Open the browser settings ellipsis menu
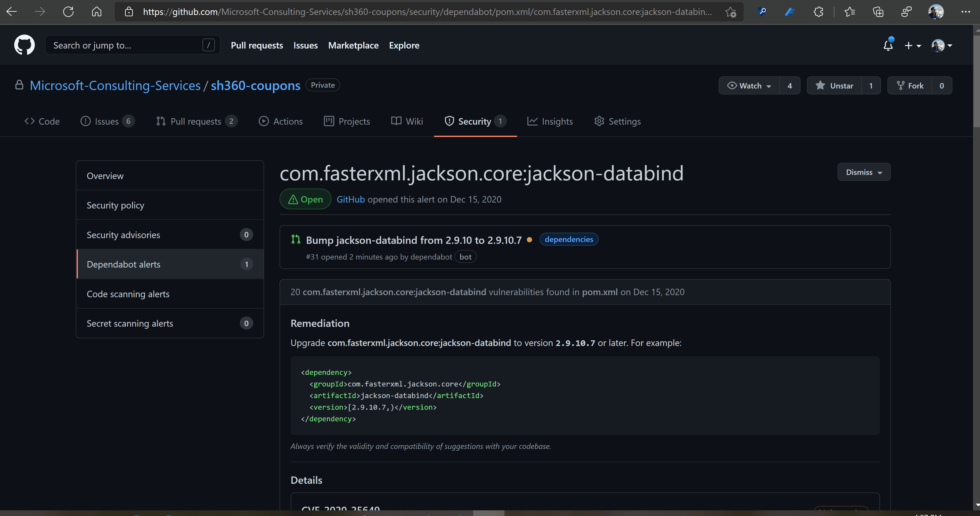The image size is (980, 516). [x=966, y=12]
